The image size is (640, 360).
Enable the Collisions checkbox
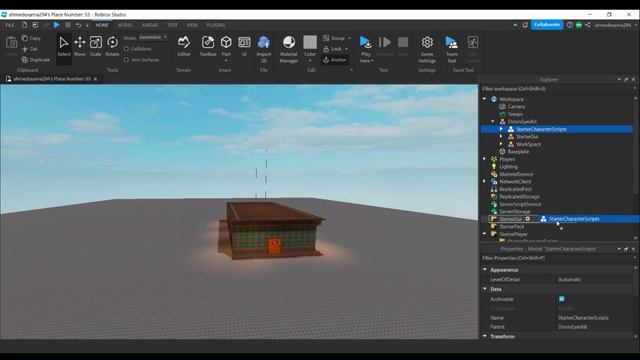(x=127, y=49)
